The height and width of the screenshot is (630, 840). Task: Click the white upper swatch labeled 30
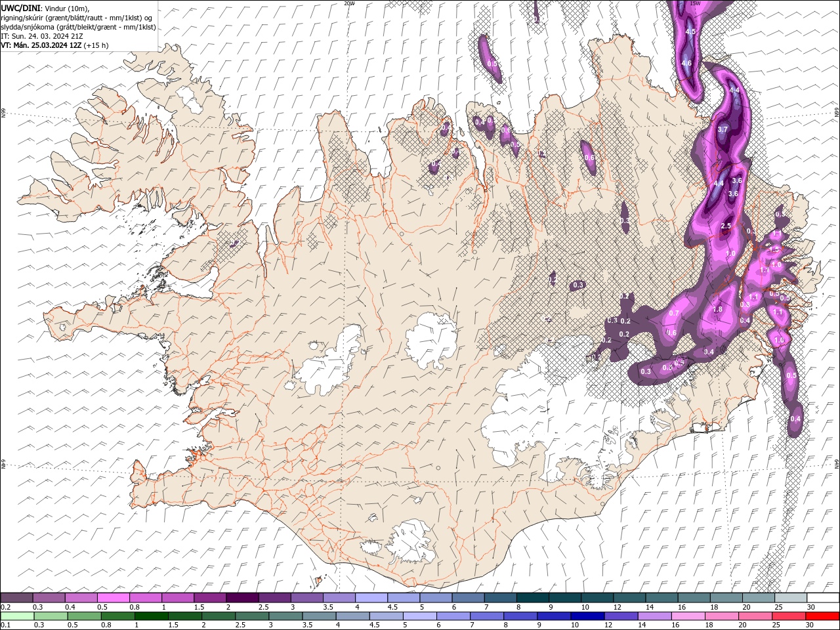822,598
